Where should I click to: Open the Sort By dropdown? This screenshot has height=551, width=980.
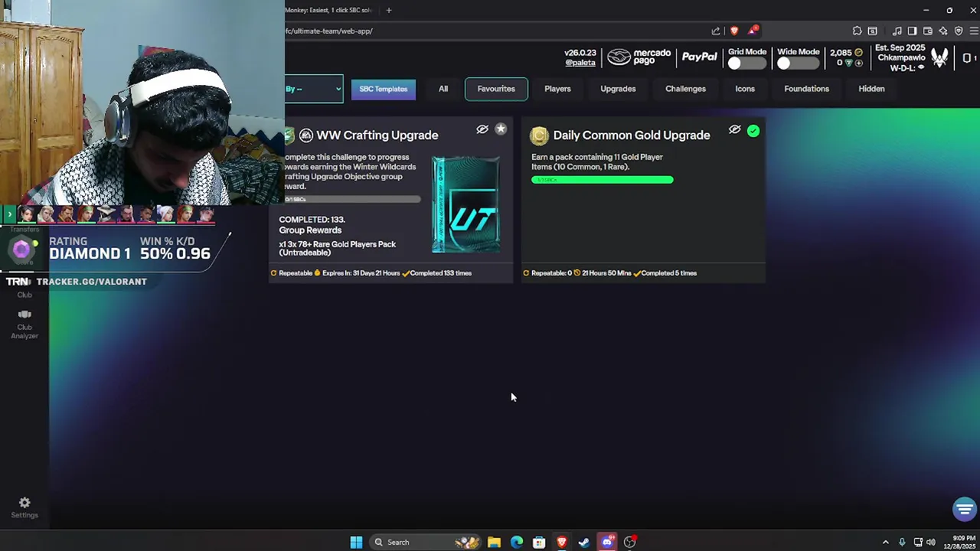(x=314, y=89)
